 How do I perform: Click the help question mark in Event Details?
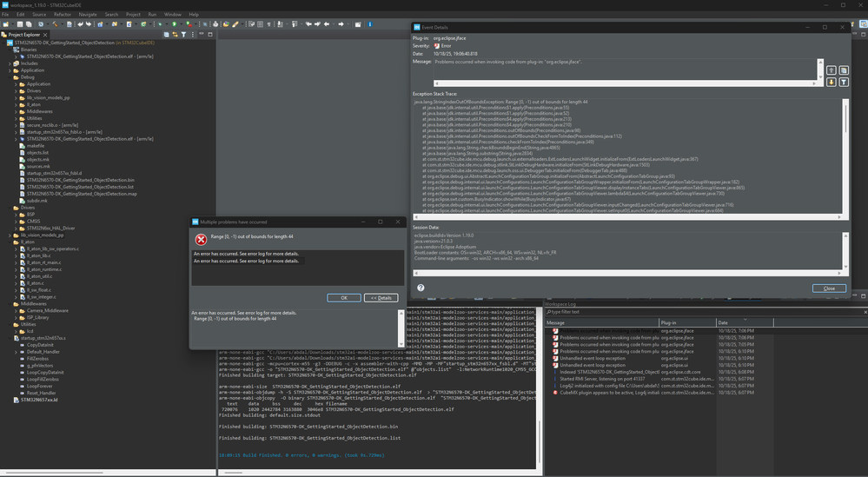click(x=421, y=288)
